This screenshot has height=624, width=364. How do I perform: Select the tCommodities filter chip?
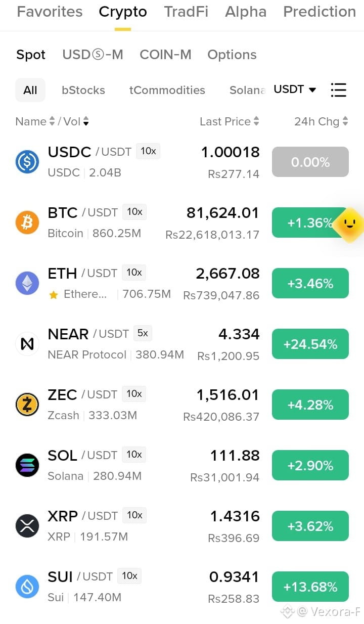[167, 90]
